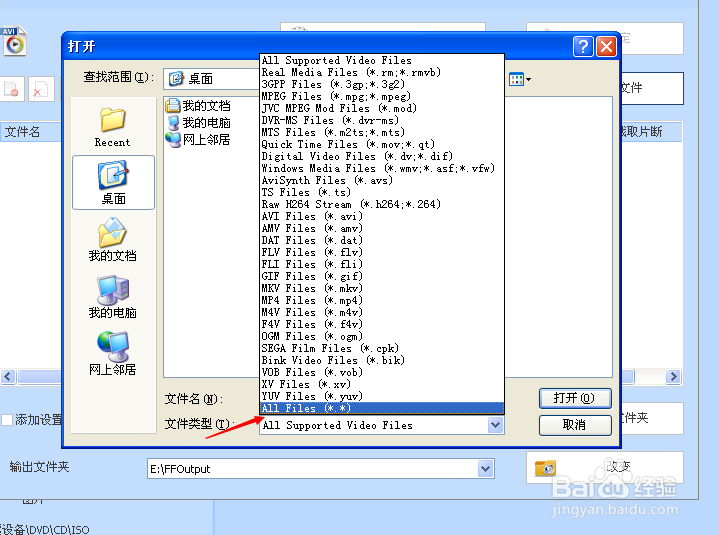Viewport: 719px width, 535px height.
Task: Close the 打开 dialog
Action: pos(606,46)
